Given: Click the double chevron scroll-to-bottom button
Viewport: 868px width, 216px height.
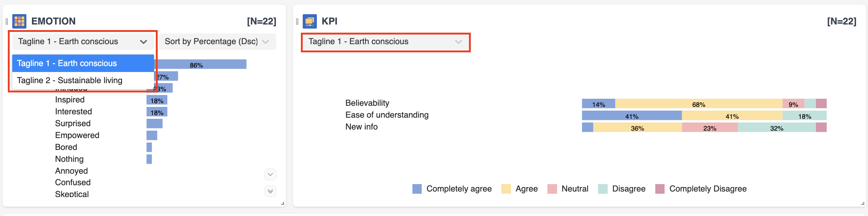Looking at the screenshot, I should tap(270, 191).
